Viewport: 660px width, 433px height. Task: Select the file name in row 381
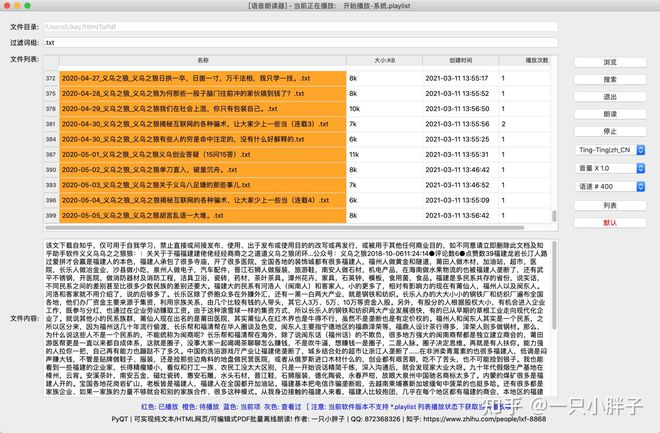(x=203, y=124)
